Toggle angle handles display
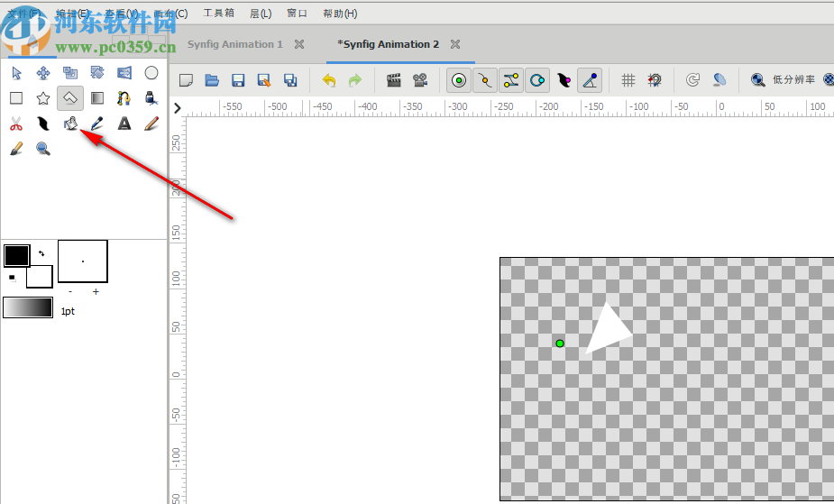Viewport: 834px width, 504px height. pyautogui.click(x=590, y=80)
